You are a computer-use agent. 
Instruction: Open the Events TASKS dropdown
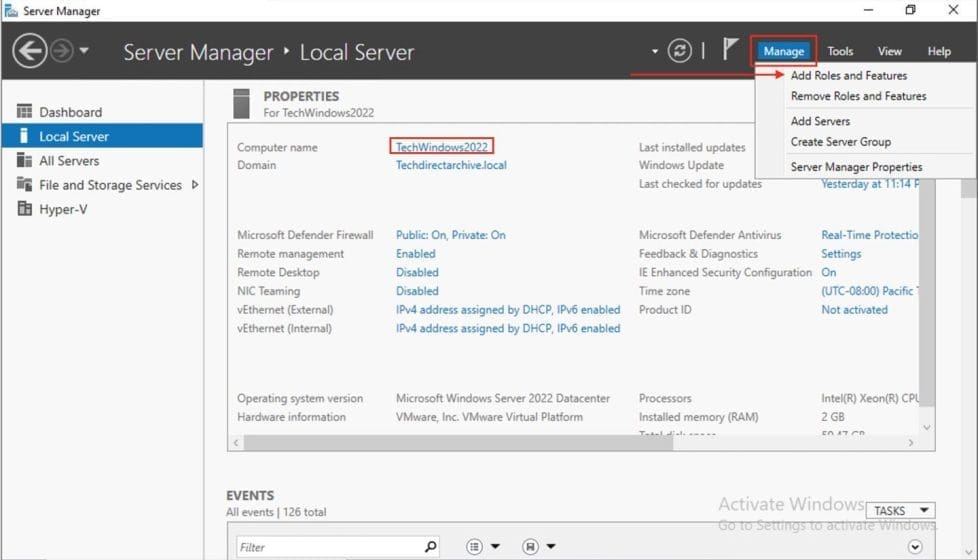pos(899,510)
